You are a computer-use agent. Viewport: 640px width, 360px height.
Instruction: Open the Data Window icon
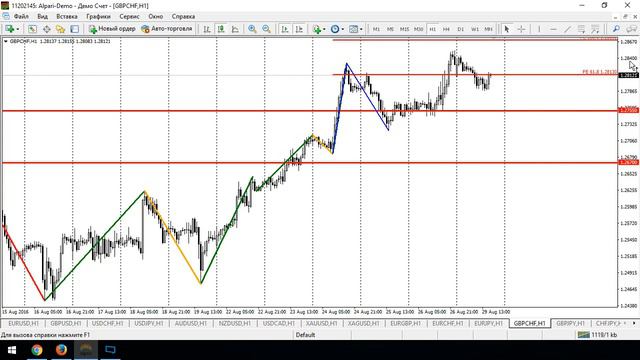pos(47,29)
